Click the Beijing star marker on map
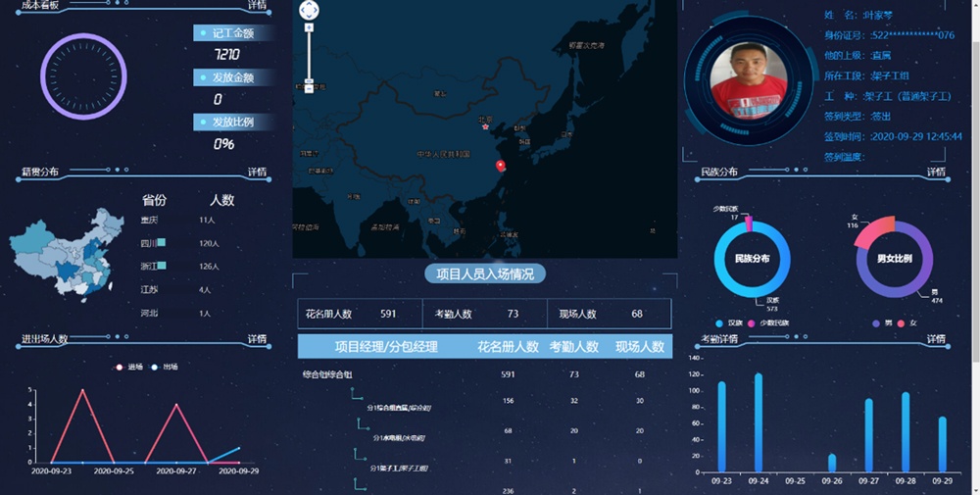Image resolution: width=980 pixels, height=495 pixels. (484, 126)
